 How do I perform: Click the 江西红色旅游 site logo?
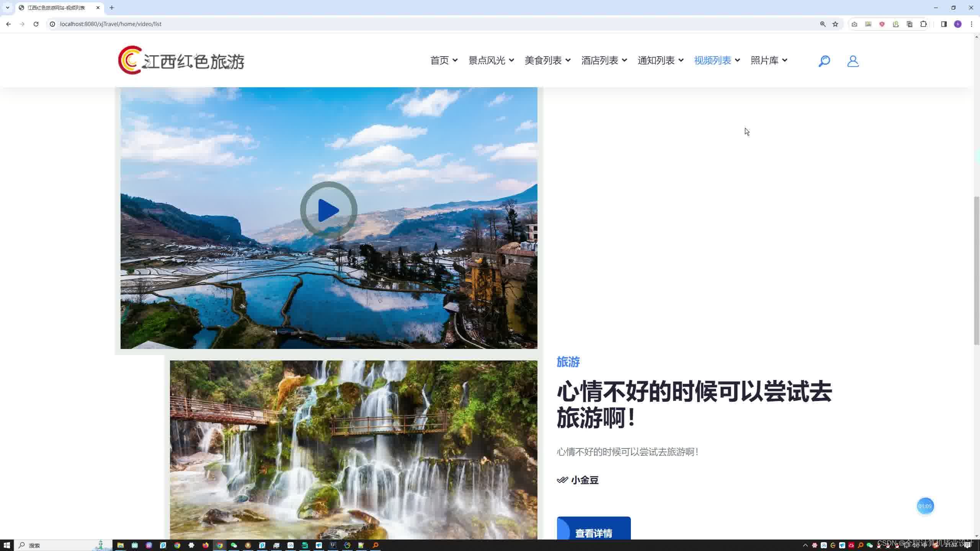[x=181, y=60]
